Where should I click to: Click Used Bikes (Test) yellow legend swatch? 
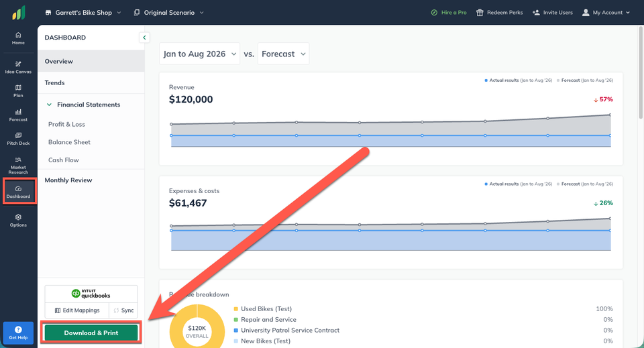pos(235,309)
